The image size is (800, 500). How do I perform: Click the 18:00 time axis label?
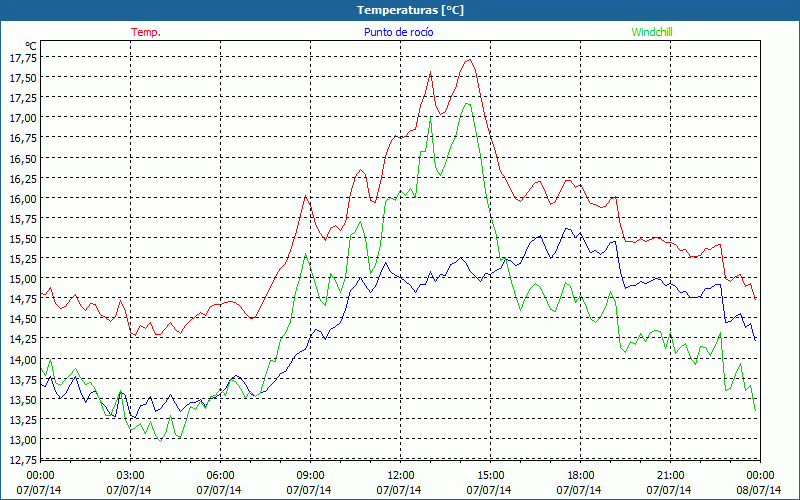pyautogui.click(x=581, y=476)
